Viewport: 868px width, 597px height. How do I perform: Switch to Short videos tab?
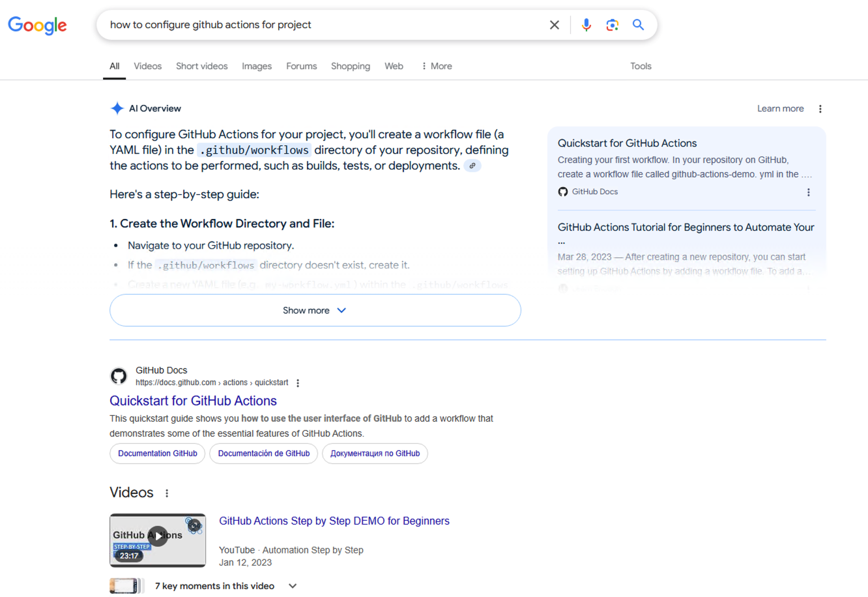click(x=202, y=66)
